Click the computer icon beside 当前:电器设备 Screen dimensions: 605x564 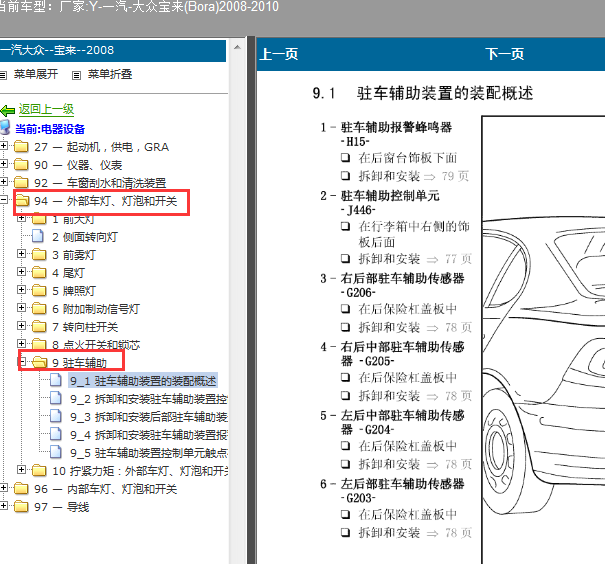click(x=5, y=128)
